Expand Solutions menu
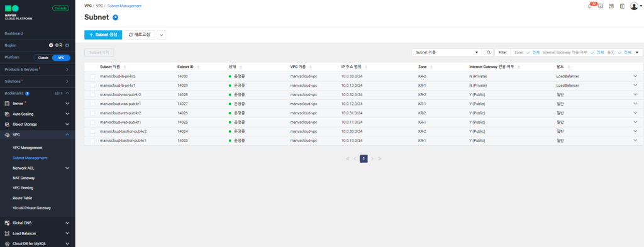The width and height of the screenshot is (644, 247). click(x=67, y=82)
